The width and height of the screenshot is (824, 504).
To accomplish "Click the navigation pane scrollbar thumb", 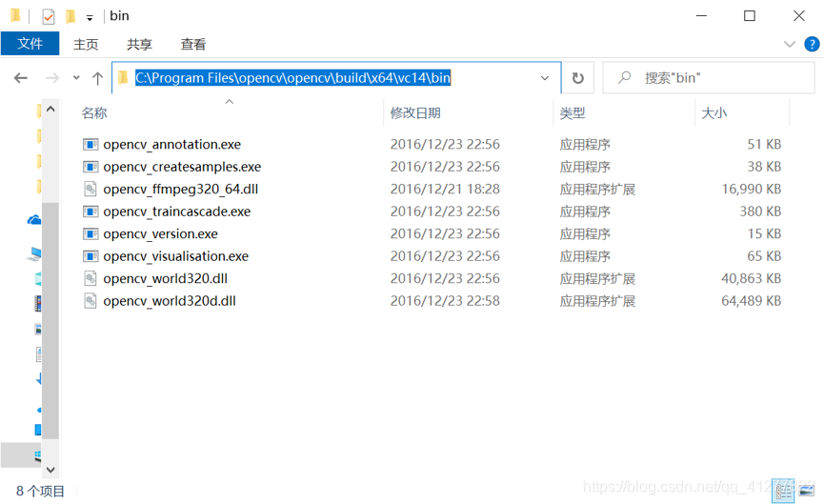I will coord(50,320).
